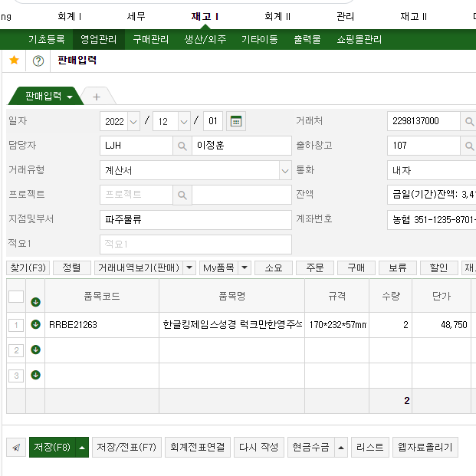This screenshot has width=476, height=476.
Task: Click the 찾기(F3) button
Action: tap(28, 268)
